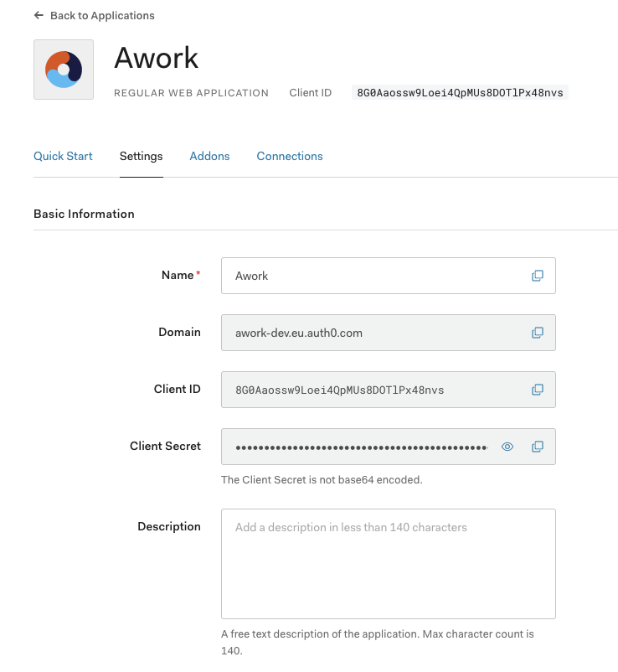The height and width of the screenshot is (672, 618).
Task: Click into the Description text area
Action: pos(389,564)
